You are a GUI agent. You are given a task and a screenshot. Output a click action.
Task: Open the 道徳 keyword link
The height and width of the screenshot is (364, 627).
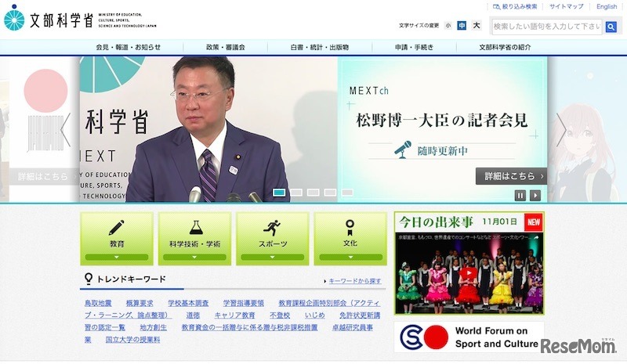point(193,315)
